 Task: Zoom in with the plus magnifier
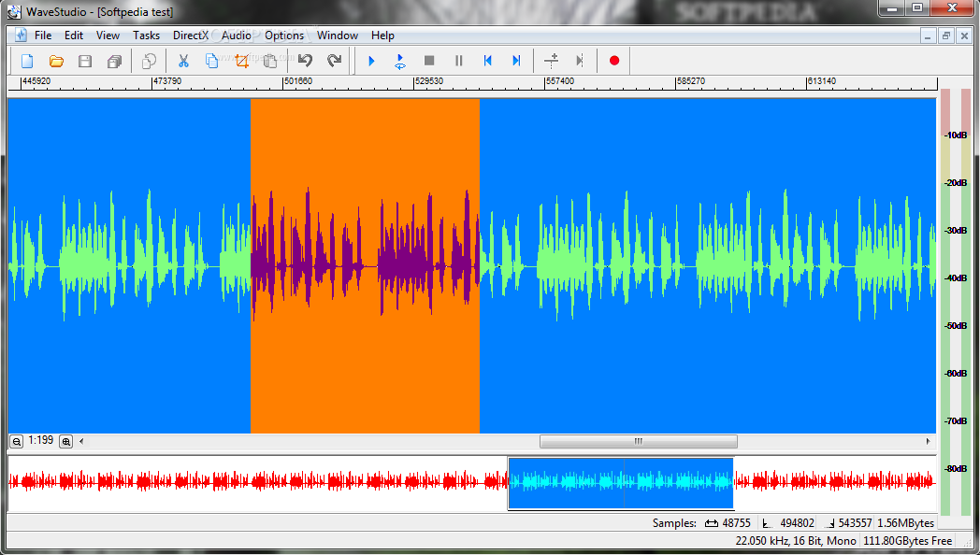pos(65,441)
